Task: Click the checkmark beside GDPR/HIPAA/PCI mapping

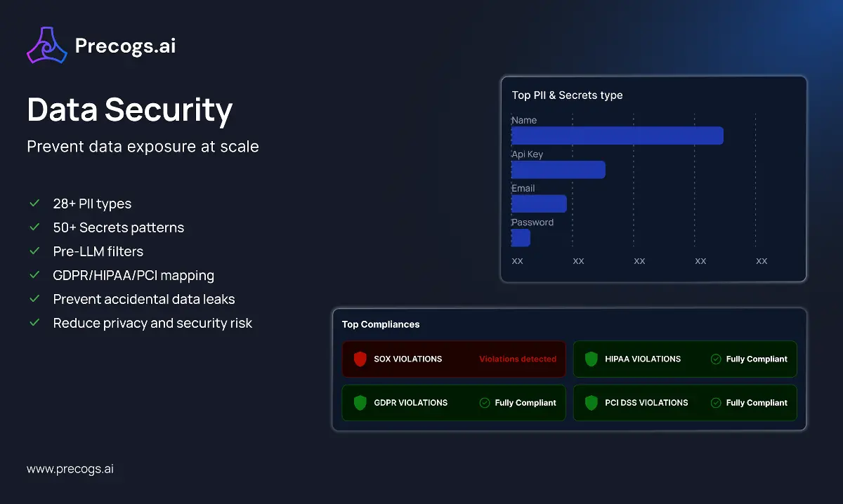Action: 34,275
